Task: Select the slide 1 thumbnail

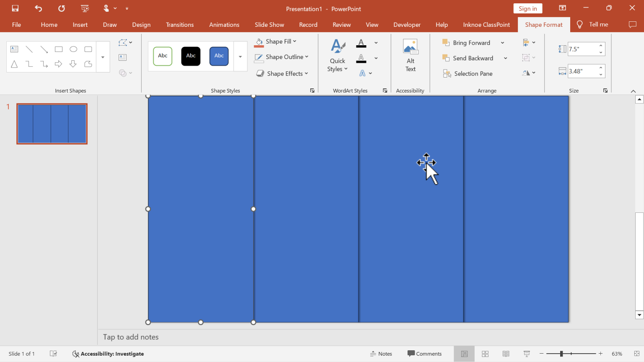Action: [52, 123]
